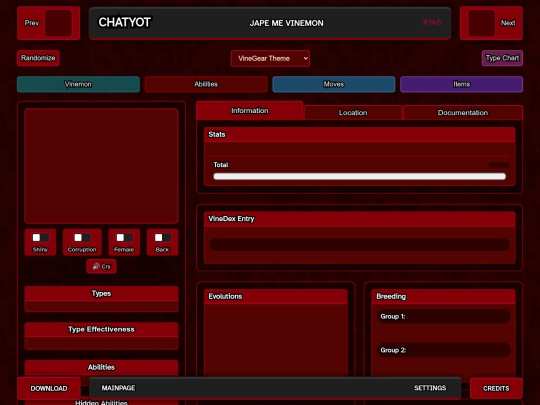Click the Types section header
The height and width of the screenshot is (405, 540).
pos(101,293)
